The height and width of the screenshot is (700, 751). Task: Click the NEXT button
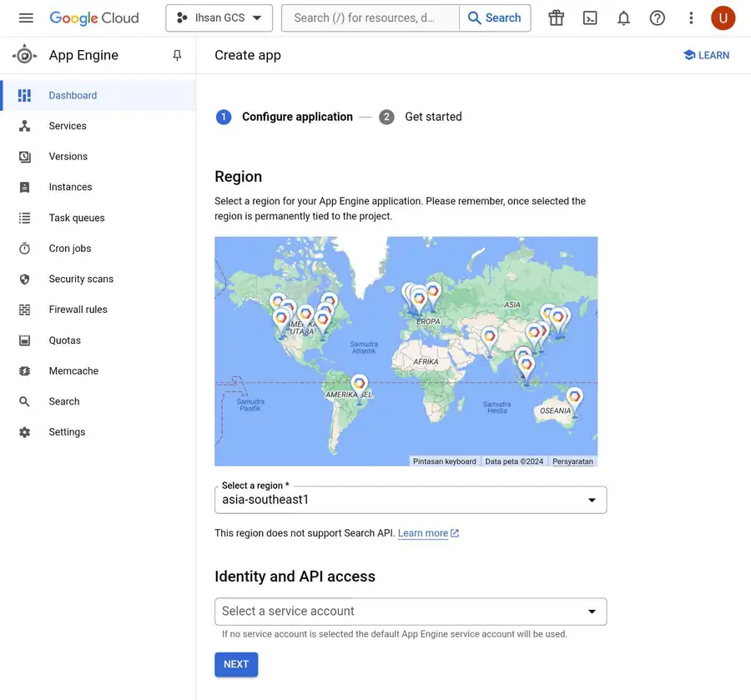236,664
